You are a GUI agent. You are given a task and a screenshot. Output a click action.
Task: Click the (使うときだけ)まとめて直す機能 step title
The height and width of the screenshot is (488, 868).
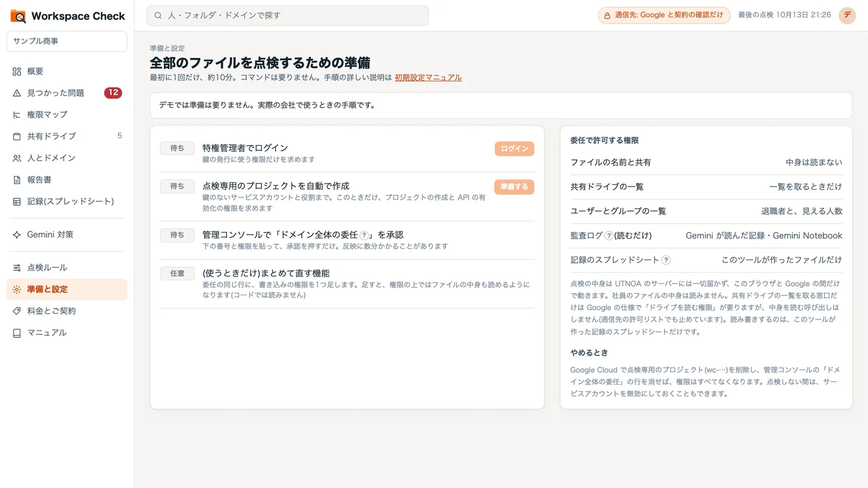point(266,273)
